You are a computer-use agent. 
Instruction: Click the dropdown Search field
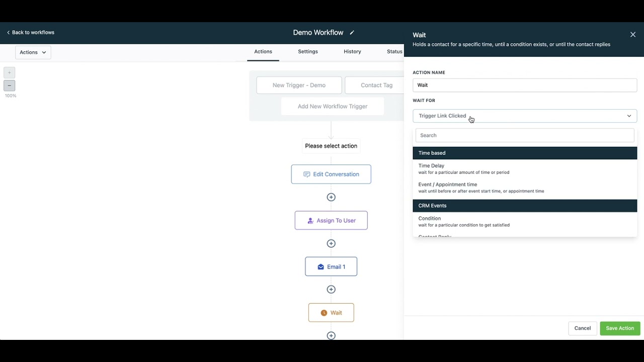click(x=525, y=135)
